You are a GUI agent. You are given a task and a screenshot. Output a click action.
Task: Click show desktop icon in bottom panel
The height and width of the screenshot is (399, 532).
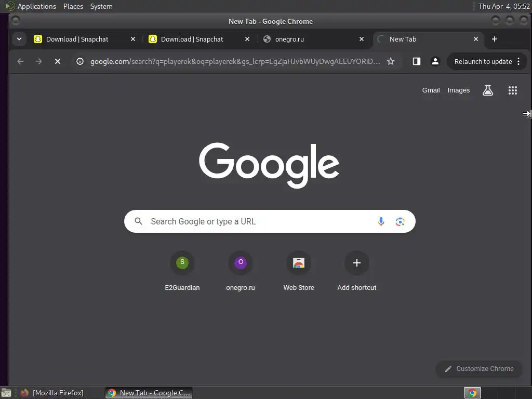coord(6,393)
